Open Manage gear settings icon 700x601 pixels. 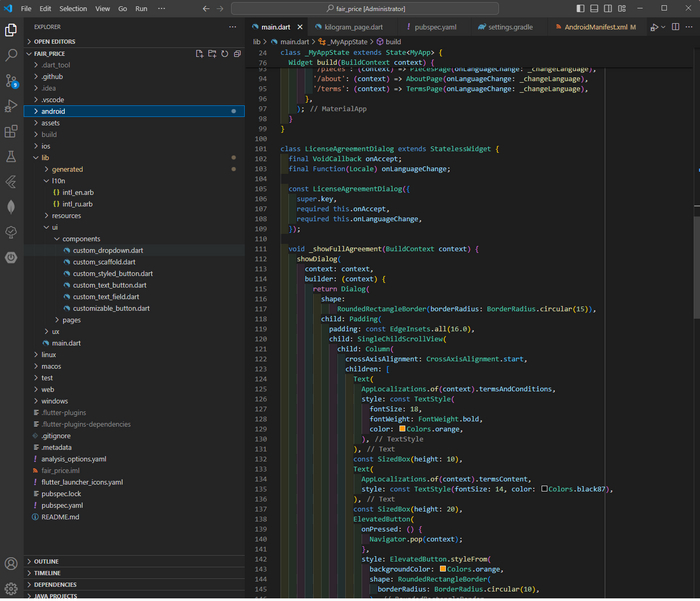coord(11,588)
